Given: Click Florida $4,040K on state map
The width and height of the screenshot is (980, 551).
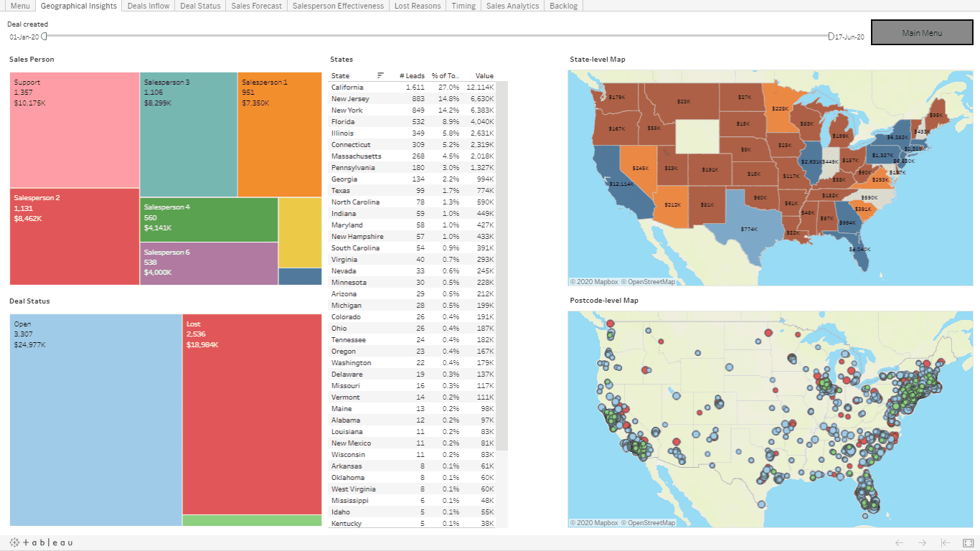Looking at the screenshot, I should point(859,249).
